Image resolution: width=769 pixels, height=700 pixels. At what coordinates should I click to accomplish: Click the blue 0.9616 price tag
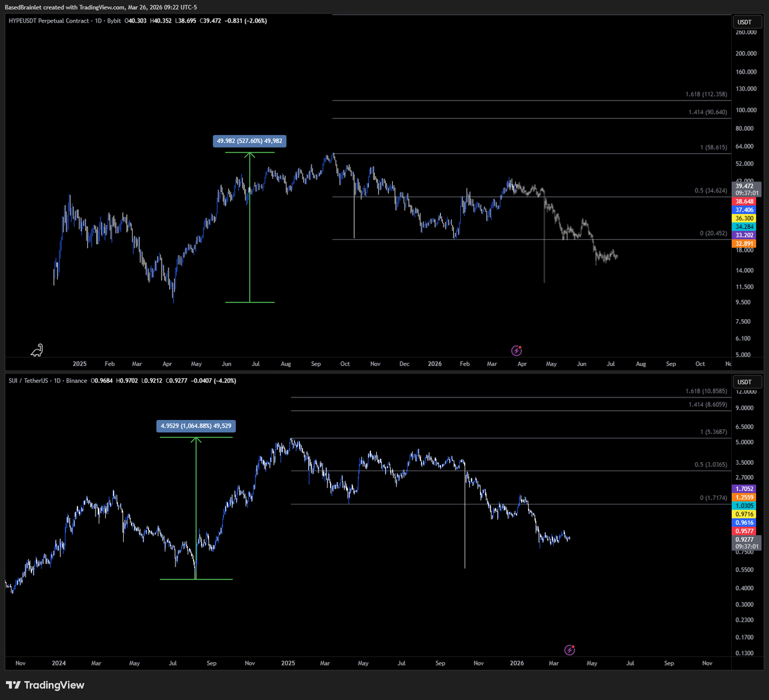745,522
